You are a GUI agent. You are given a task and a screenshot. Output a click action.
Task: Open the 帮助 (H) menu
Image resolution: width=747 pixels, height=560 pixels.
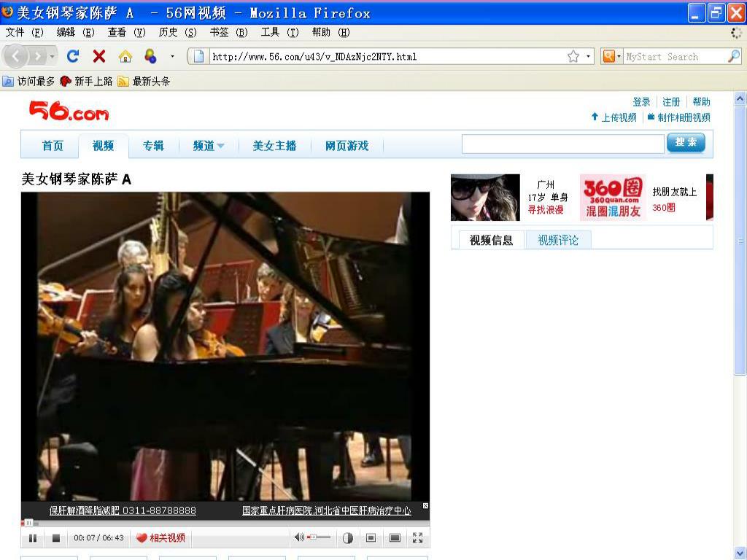pyautogui.click(x=330, y=32)
